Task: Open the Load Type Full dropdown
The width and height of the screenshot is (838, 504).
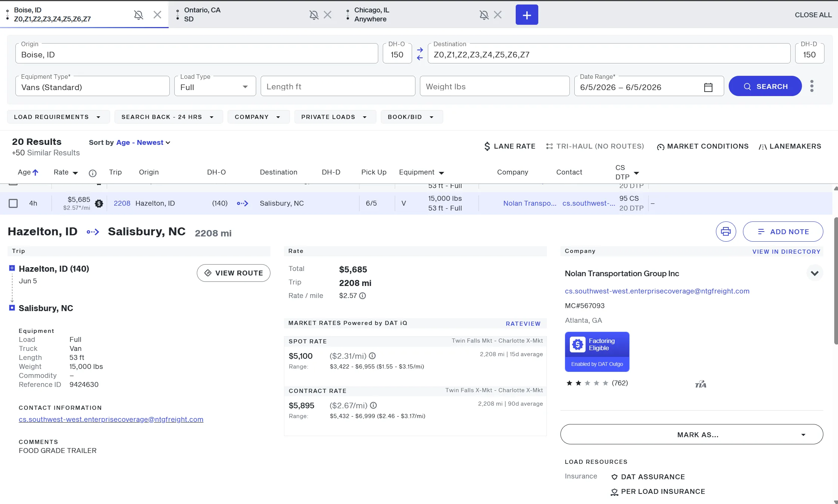Action: coord(215,86)
